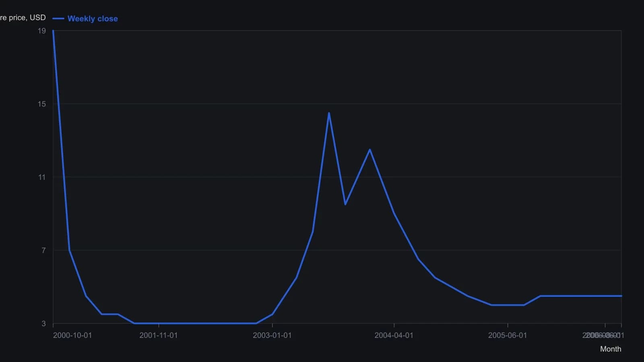Select the Month axis title

[611, 349]
